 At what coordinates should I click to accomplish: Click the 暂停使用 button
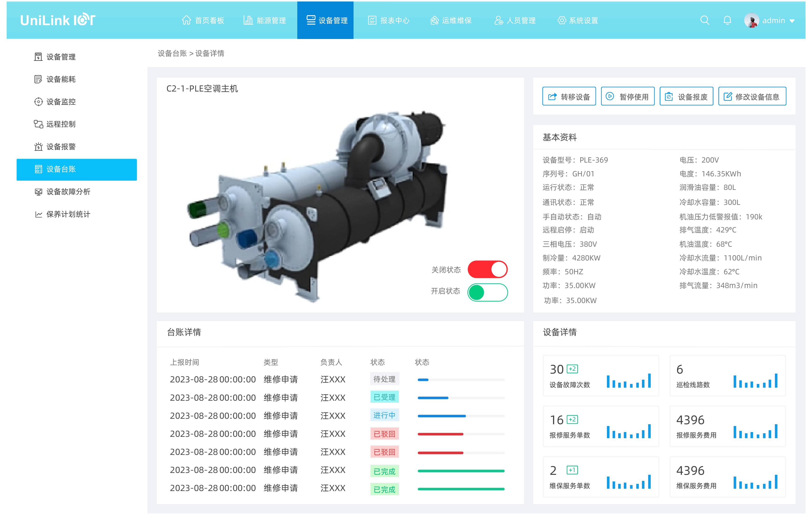pos(628,96)
